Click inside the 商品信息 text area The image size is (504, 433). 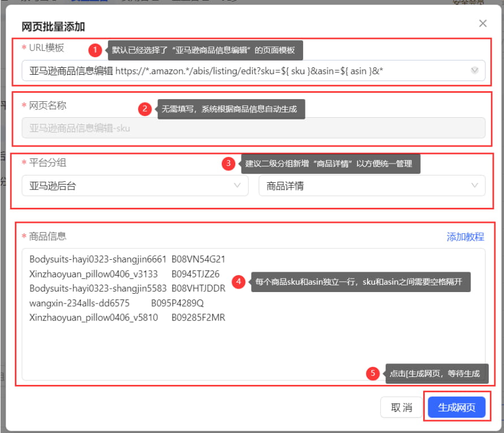pyautogui.click(x=253, y=314)
